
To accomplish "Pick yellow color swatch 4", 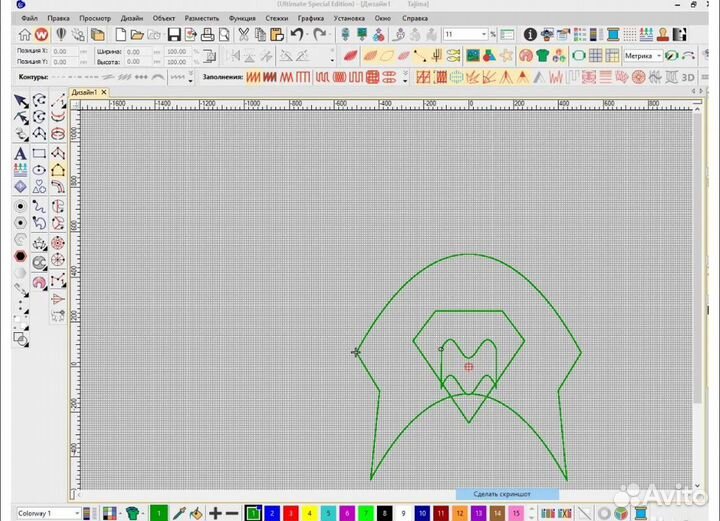I will [x=309, y=513].
